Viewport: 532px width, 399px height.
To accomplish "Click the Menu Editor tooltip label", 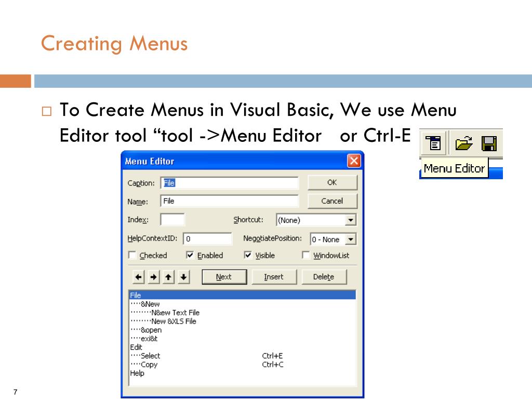I will pyautogui.click(x=454, y=168).
